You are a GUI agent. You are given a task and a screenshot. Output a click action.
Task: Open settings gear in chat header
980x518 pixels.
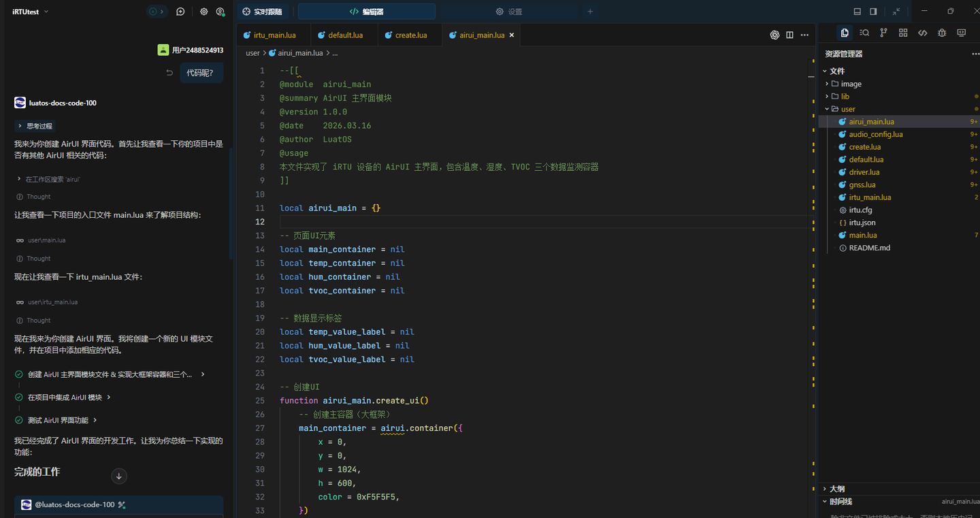(204, 12)
